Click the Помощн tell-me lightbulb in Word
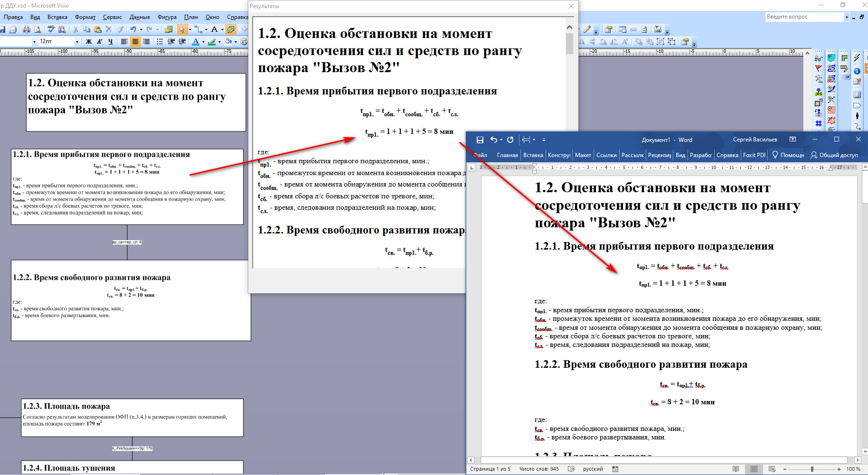Viewport: 868px width, 475px height. (788, 155)
